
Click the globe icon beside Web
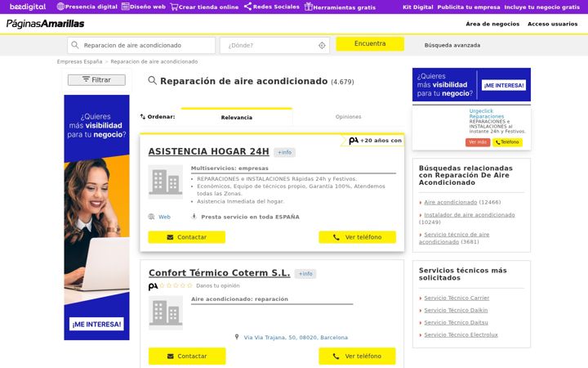pos(152,217)
